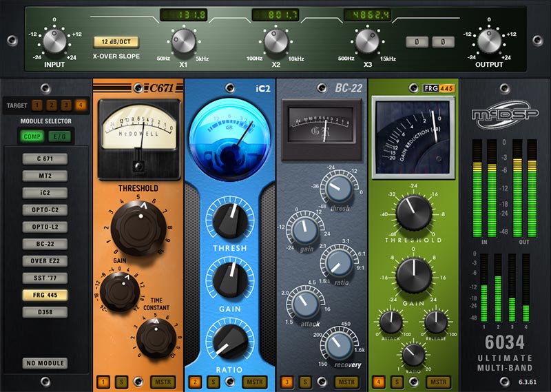Solo band 4 with S button
The image size is (551, 392).
pos(397,382)
